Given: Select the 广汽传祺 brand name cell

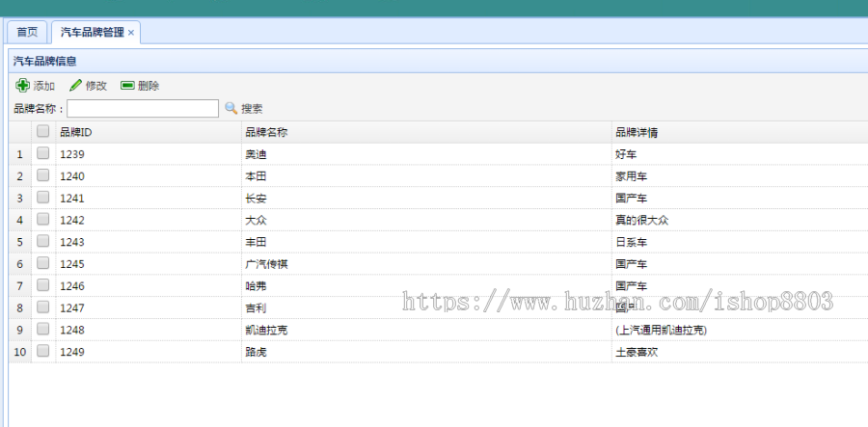Looking at the screenshot, I should point(426,264).
